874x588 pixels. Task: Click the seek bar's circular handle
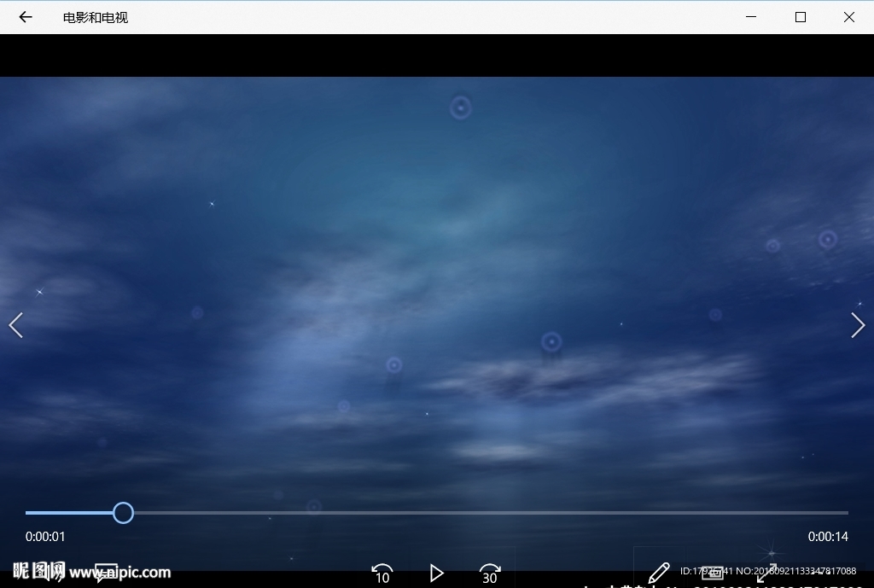click(123, 513)
